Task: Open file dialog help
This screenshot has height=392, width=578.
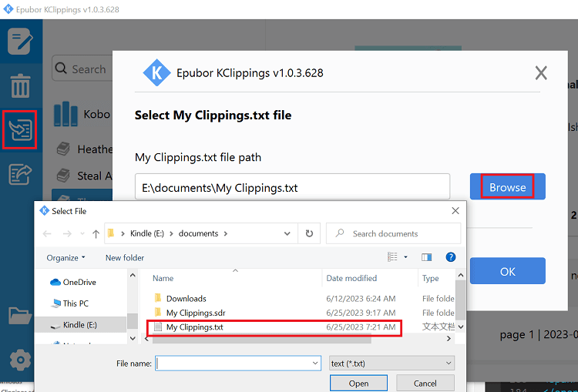Action: [x=451, y=257]
